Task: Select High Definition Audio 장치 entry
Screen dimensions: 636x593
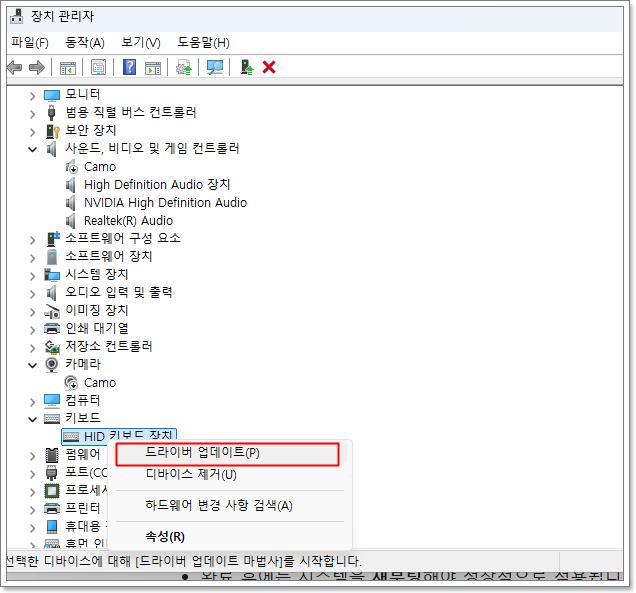Action: click(157, 185)
